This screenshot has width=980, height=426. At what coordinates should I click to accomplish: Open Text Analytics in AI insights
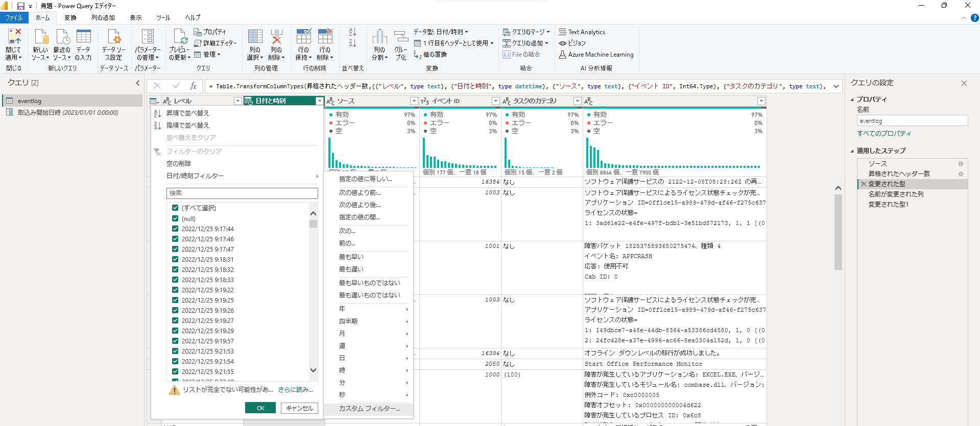tap(582, 32)
